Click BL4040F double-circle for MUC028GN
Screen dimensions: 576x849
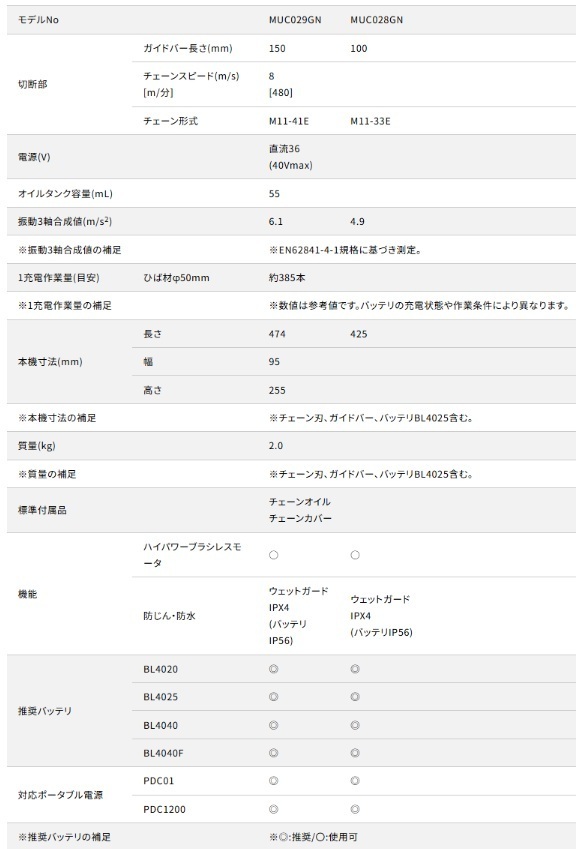(x=355, y=753)
